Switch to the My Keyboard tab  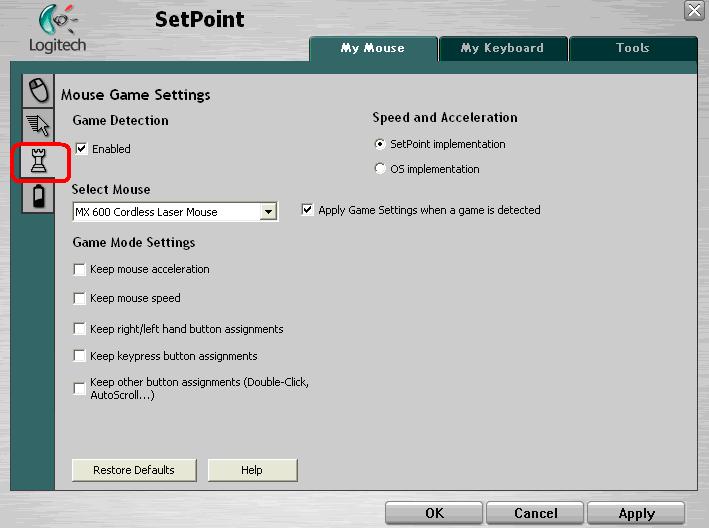[x=502, y=48]
